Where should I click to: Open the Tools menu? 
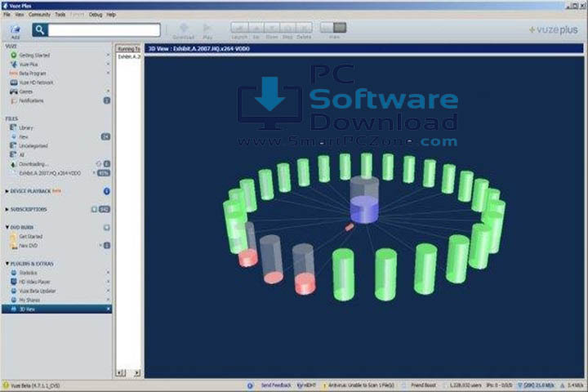pyautogui.click(x=60, y=15)
